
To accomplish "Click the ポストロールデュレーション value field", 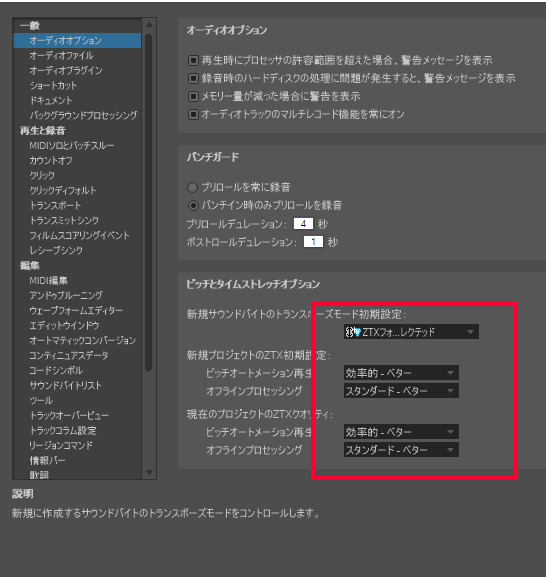I will click(313, 242).
